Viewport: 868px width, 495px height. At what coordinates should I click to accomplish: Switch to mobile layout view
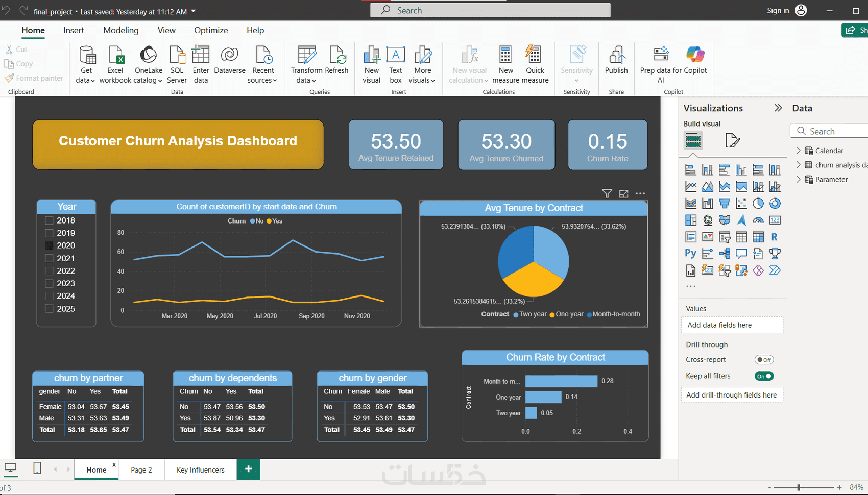point(37,468)
